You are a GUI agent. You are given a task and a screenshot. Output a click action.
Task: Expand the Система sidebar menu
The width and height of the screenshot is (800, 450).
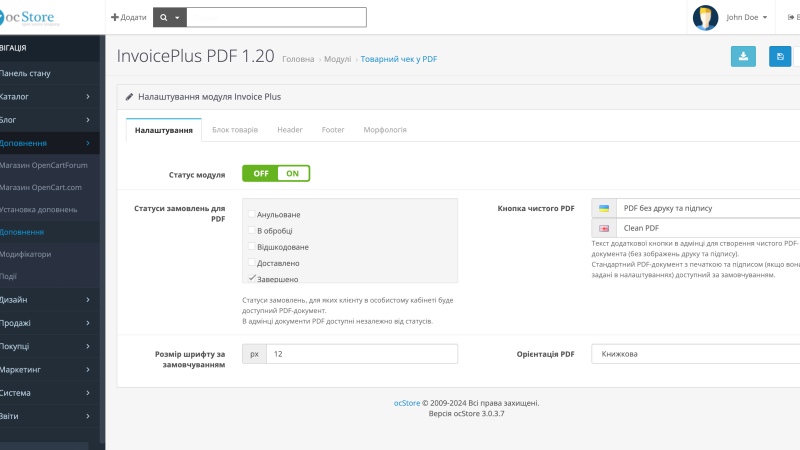coord(49,393)
